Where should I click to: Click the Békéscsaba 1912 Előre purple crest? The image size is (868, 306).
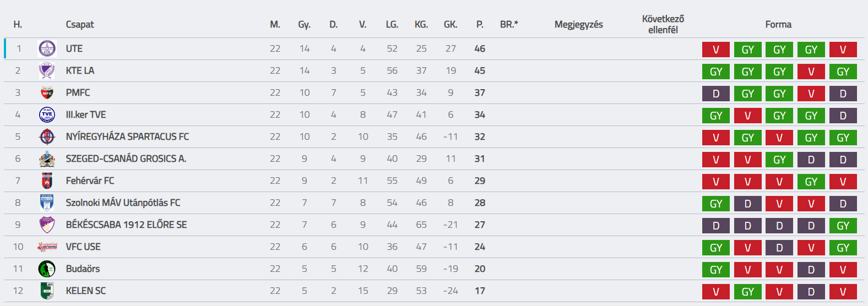pos(47,225)
